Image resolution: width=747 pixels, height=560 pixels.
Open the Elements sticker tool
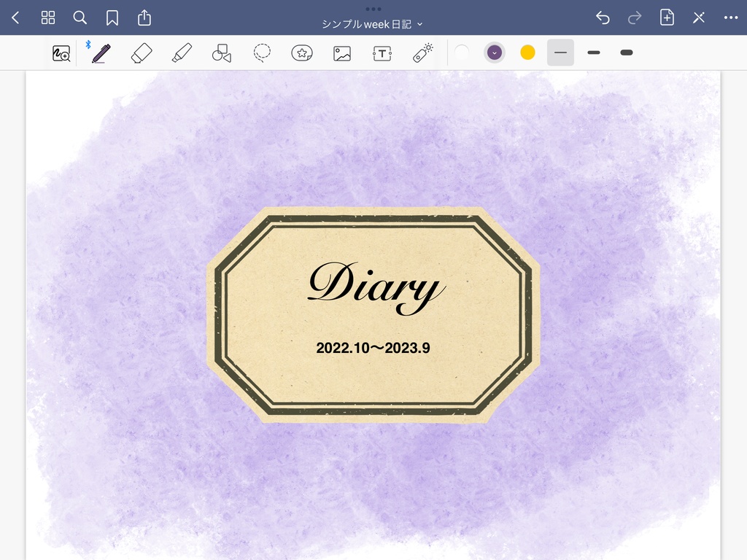click(301, 52)
